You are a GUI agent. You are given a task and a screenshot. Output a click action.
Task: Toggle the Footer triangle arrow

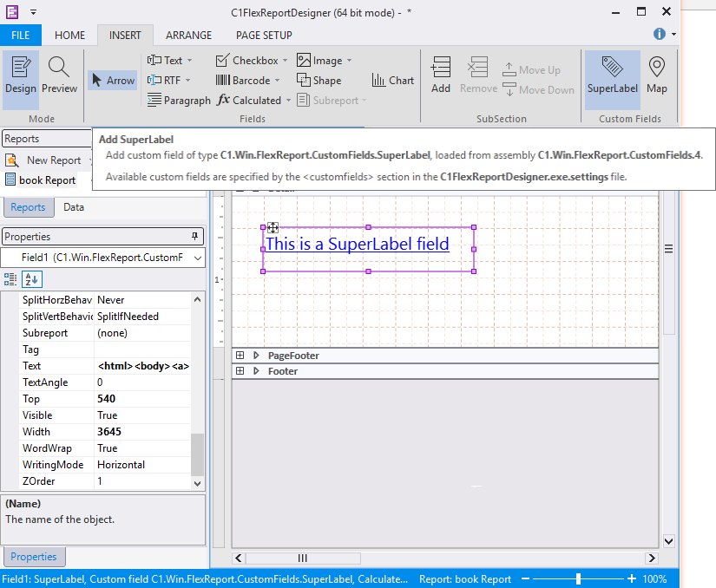pyautogui.click(x=256, y=371)
